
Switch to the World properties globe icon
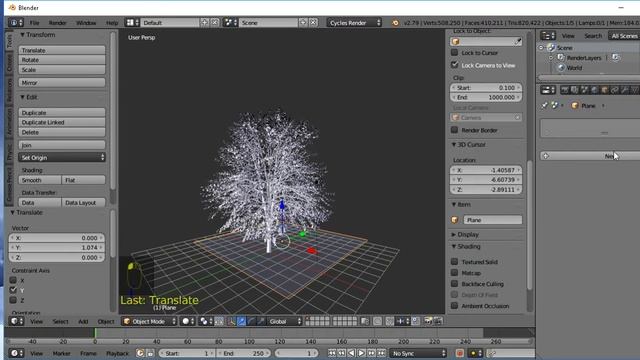pos(594,90)
